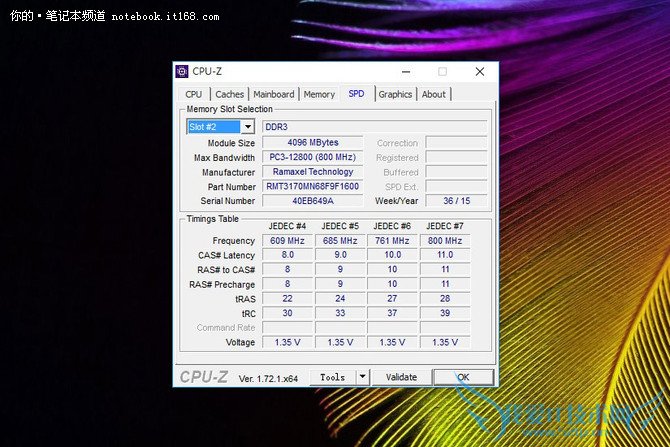Screen dimensions: 670x447
Task: Expand the Slot #2 memory slot dropdown
Action: pyautogui.click(x=248, y=126)
